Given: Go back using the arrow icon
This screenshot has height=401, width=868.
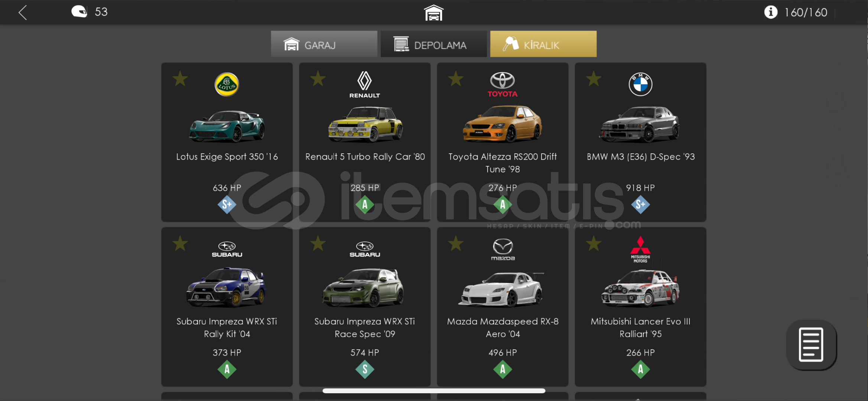Looking at the screenshot, I should click(23, 13).
